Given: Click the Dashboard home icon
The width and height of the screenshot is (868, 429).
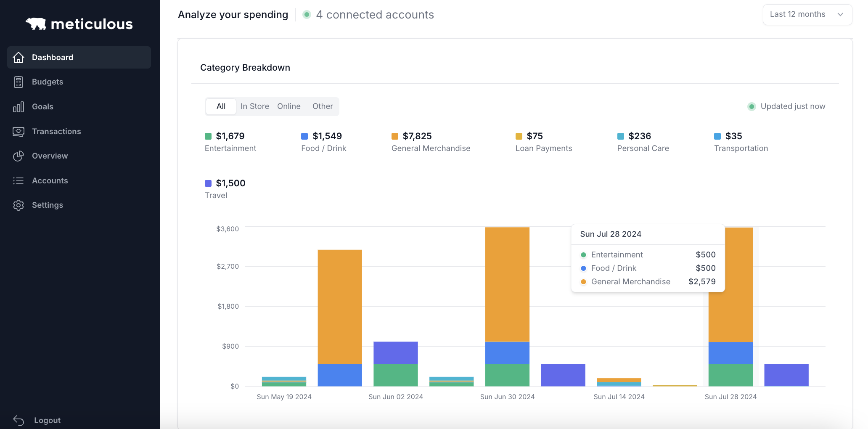Looking at the screenshot, I should (x=19, y=58).
